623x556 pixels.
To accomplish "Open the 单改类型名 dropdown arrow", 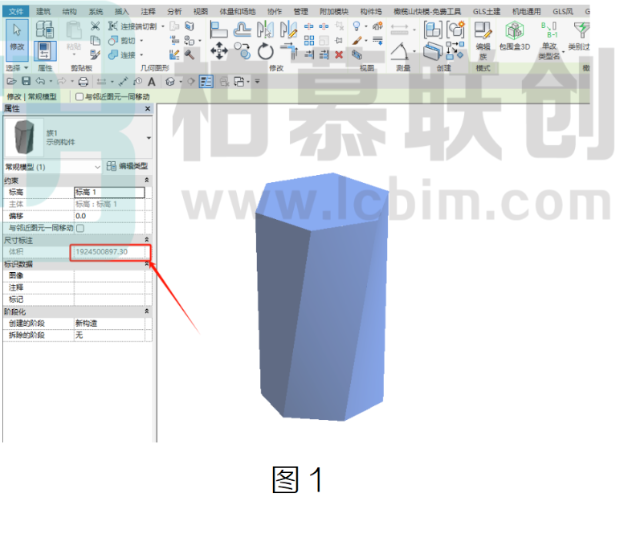I will (x=563, y=51).
